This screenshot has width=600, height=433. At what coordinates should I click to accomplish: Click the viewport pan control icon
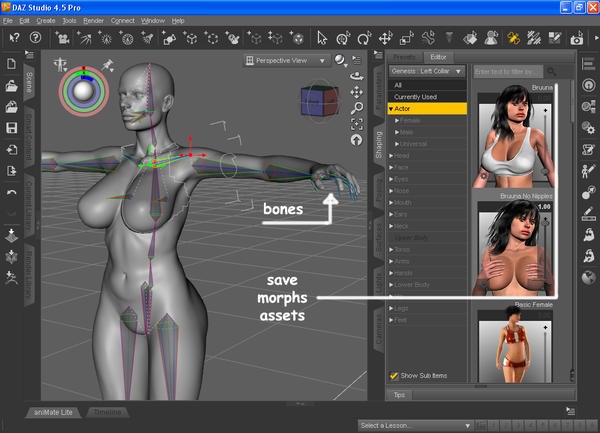pos(357,92)
